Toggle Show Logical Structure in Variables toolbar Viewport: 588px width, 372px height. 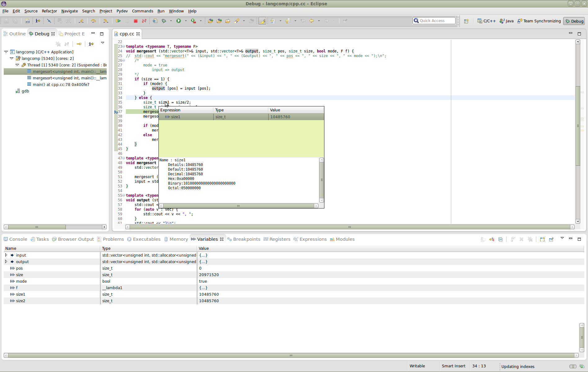pyautogui.click(x=492, y=239)
